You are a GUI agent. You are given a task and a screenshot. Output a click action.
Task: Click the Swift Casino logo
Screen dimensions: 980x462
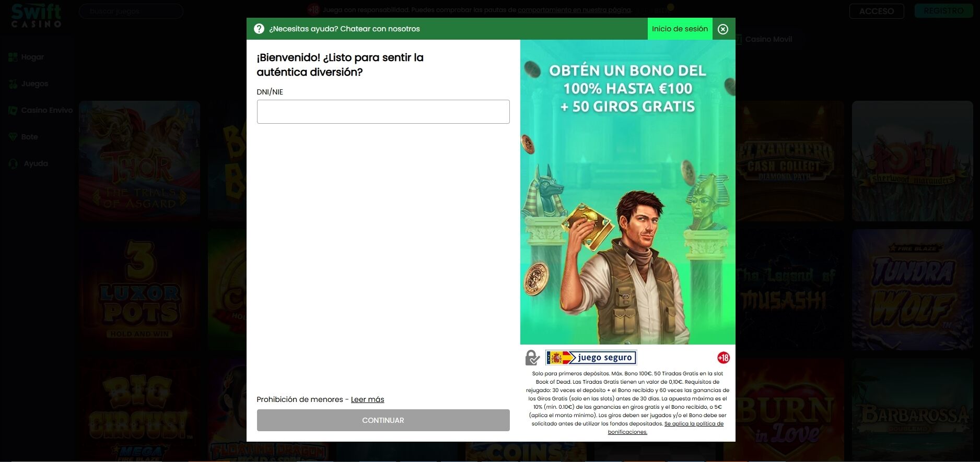coord(36,15)
